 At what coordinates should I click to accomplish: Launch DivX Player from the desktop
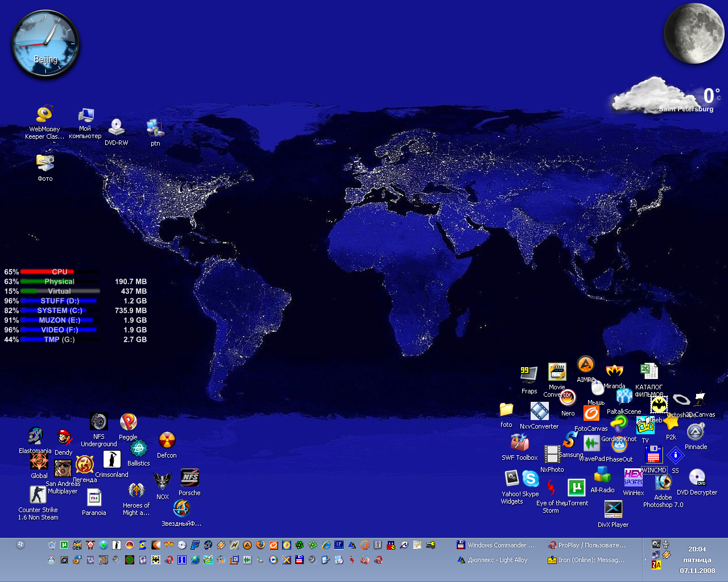(613, 510)
